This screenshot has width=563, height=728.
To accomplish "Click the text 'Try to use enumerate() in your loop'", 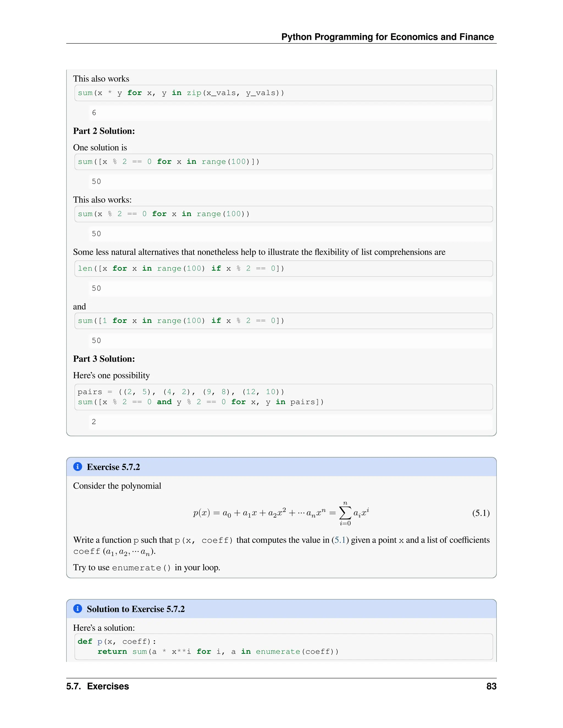I will [147, 567].
